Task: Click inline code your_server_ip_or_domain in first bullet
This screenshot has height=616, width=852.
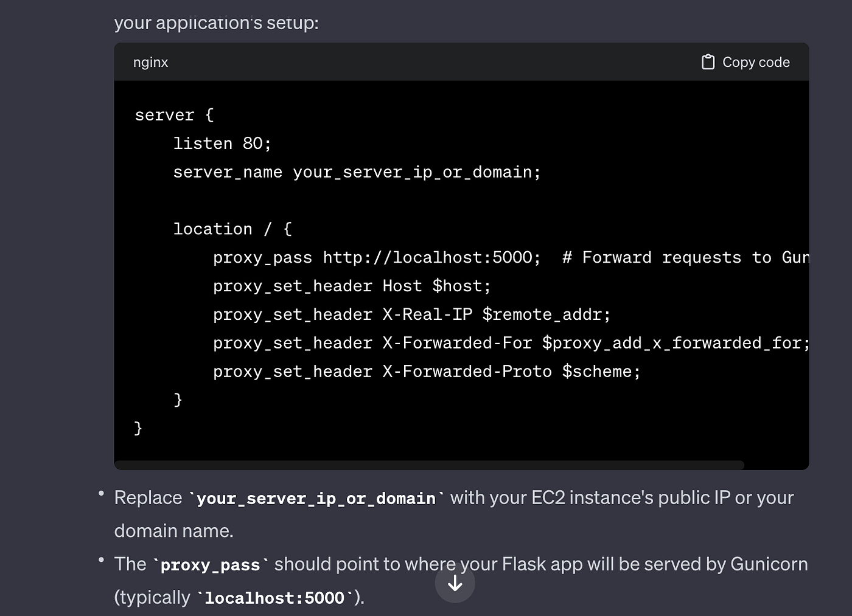Action: (316, 499)
